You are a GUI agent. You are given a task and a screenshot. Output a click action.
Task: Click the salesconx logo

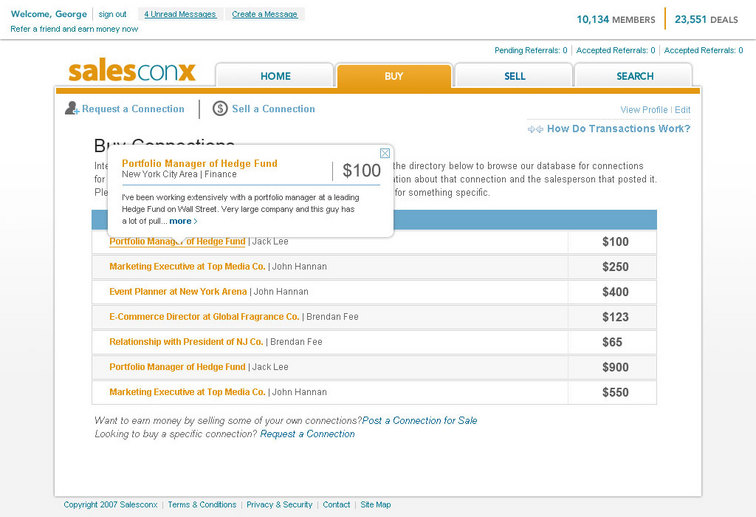[132, 70]
